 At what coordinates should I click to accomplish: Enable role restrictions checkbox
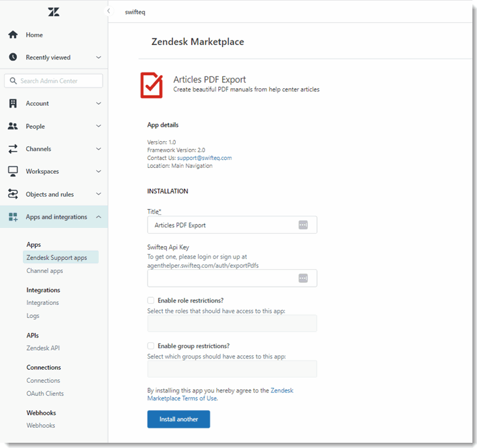tap(150, 300)
